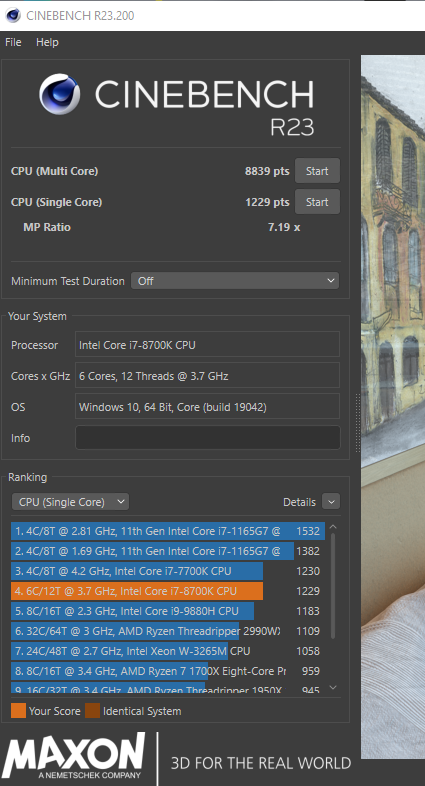Click the panel splitter handle beside the render
Viewport: 425px width, 786px height.
[x=357, y=423]
